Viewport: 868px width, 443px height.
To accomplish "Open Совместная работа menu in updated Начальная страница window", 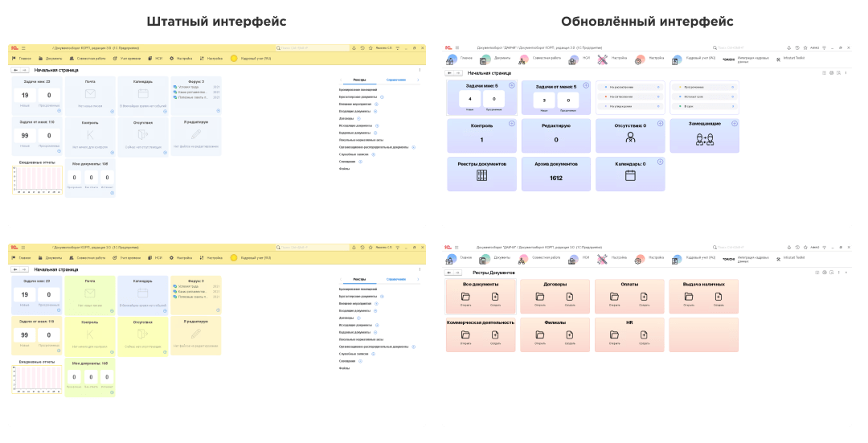I will coord(540,59).
